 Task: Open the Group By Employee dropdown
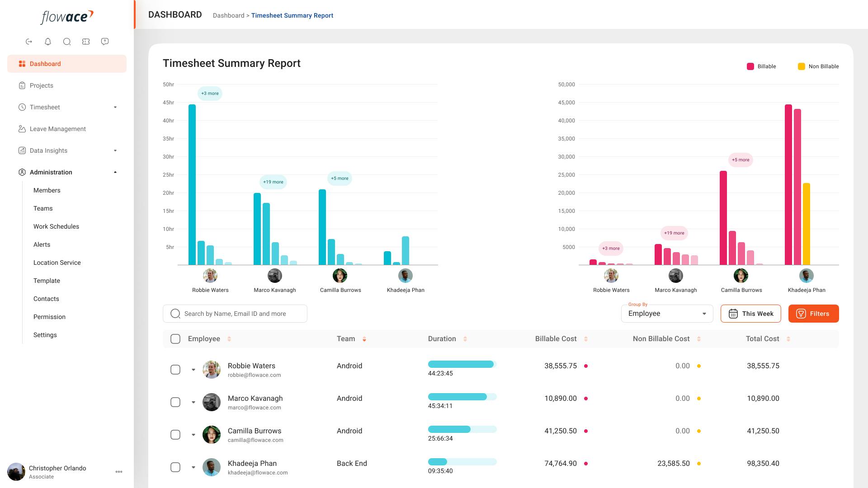tap(667, 314)
